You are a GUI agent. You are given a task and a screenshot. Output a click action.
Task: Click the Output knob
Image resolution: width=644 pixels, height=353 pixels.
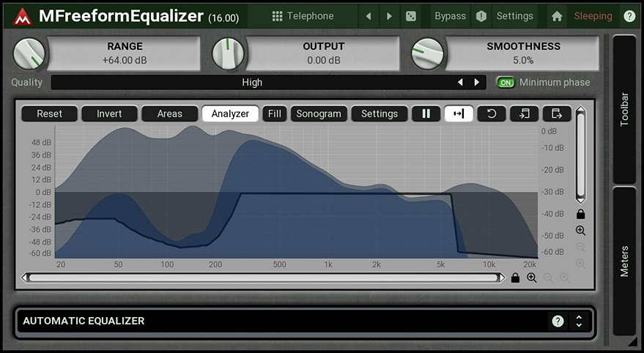click(228, 53)
